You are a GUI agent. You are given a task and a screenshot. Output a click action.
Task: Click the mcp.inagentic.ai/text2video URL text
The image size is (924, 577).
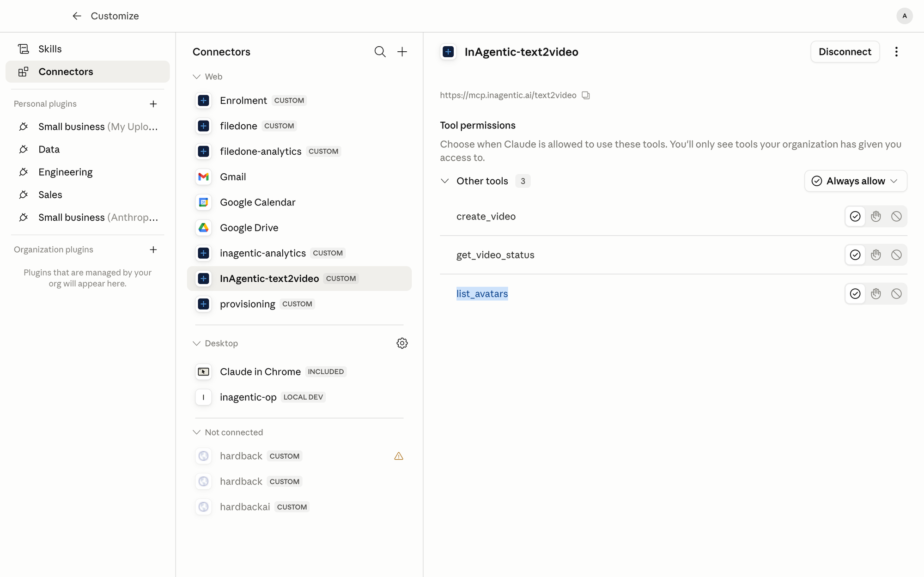508,95
